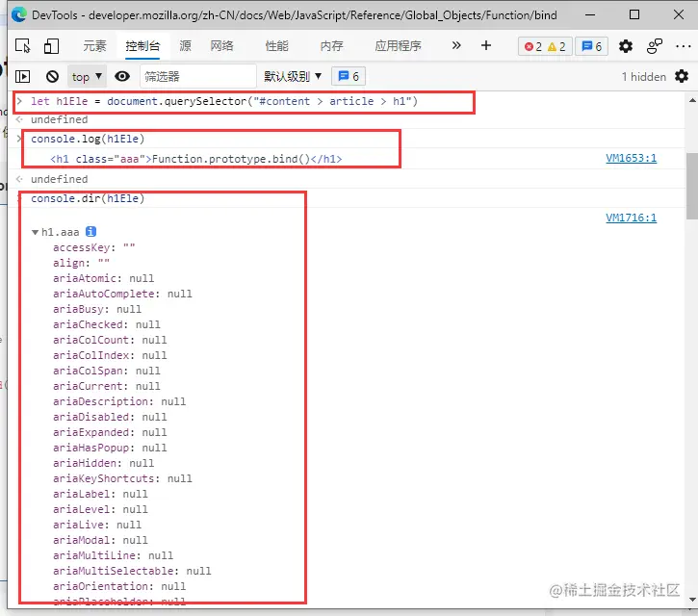Click the ariaColSpan: null property
The width and height of the screenshot is (698, 616).
[x=107, y=371]
